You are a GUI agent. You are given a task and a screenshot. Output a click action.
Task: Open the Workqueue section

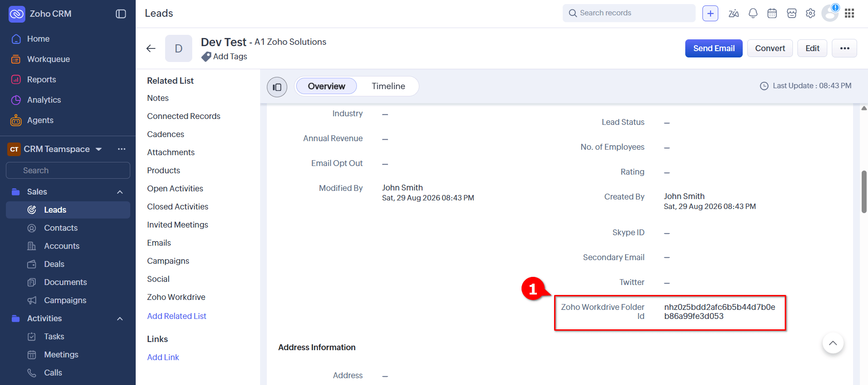(x=48, y=59)
